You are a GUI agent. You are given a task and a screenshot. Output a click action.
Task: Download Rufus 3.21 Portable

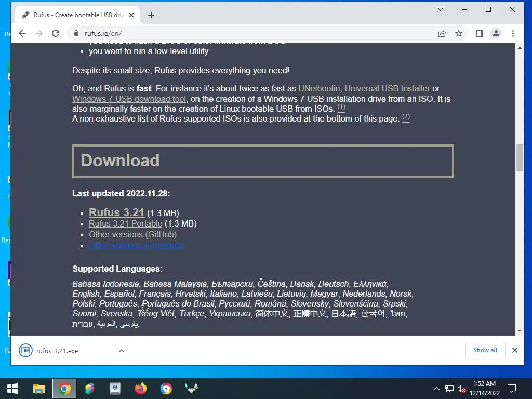[126, 223]
